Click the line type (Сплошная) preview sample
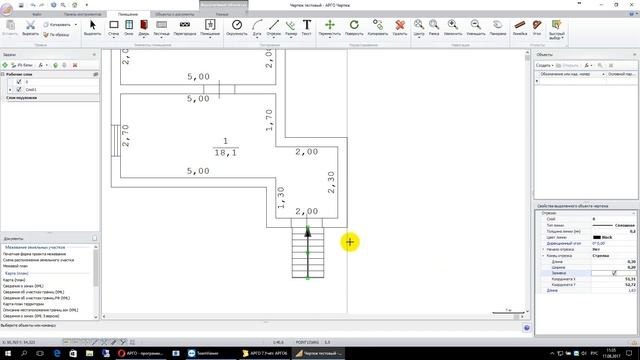640x360 pixels. point(602,225)
